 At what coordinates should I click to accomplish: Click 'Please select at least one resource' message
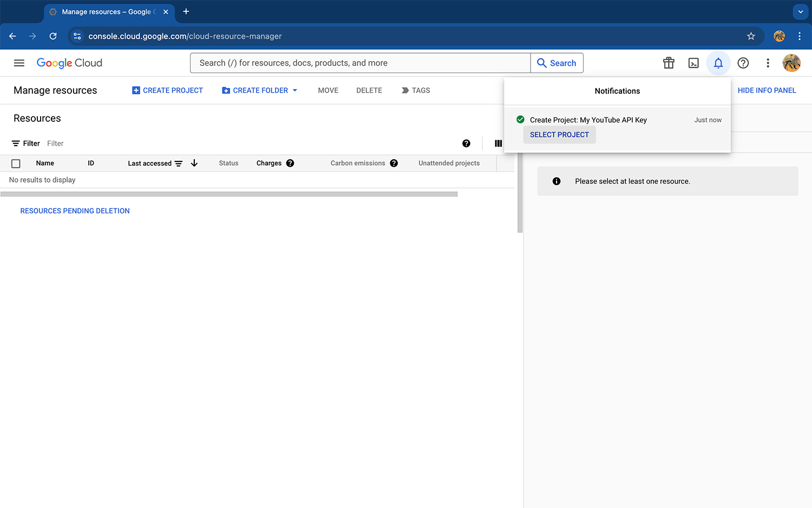632,181
